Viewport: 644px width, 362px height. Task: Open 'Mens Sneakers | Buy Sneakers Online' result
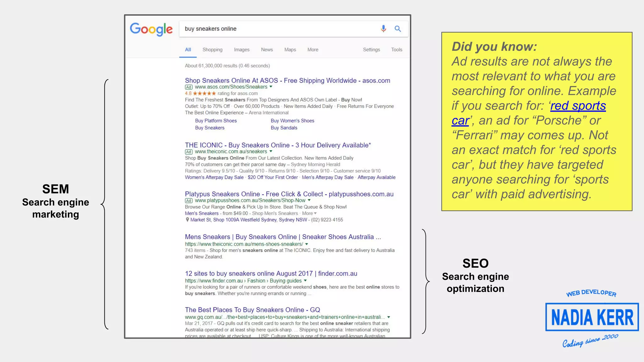[x=283, y=237]
